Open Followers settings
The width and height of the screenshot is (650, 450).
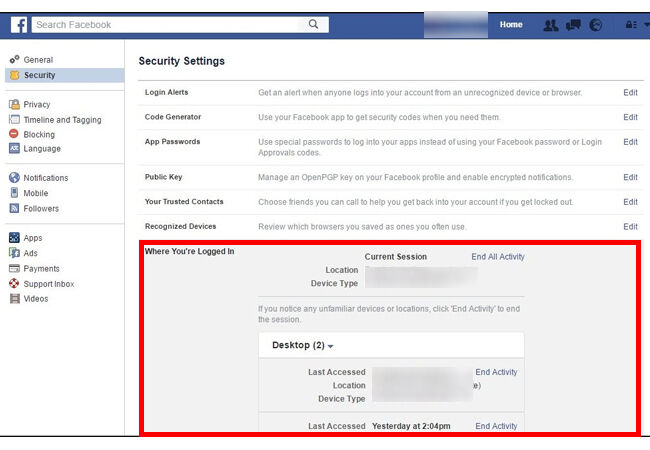tap(41, 208)
